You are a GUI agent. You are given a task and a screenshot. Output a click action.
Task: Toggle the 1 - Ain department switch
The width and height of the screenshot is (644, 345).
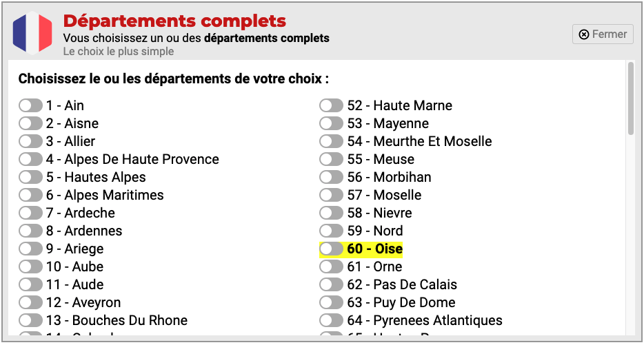tap(30, 105)
